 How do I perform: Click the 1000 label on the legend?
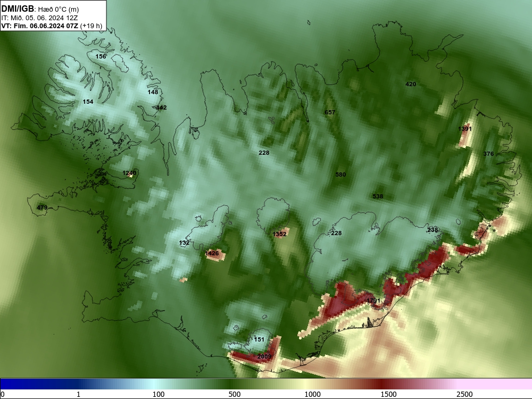coord(312,394)
